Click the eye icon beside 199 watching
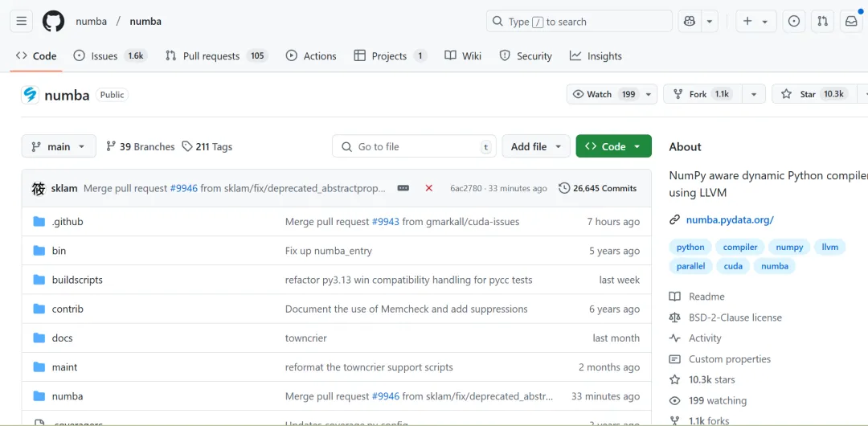Viewport: 868px width, 426px height. (x=674, y=400)
